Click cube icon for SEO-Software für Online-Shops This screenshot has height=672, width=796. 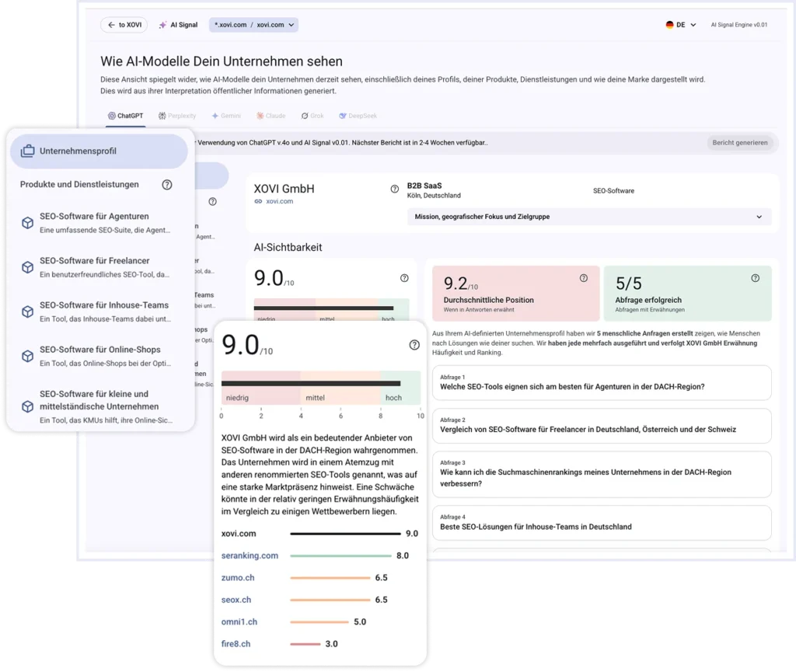click(27, 357)
